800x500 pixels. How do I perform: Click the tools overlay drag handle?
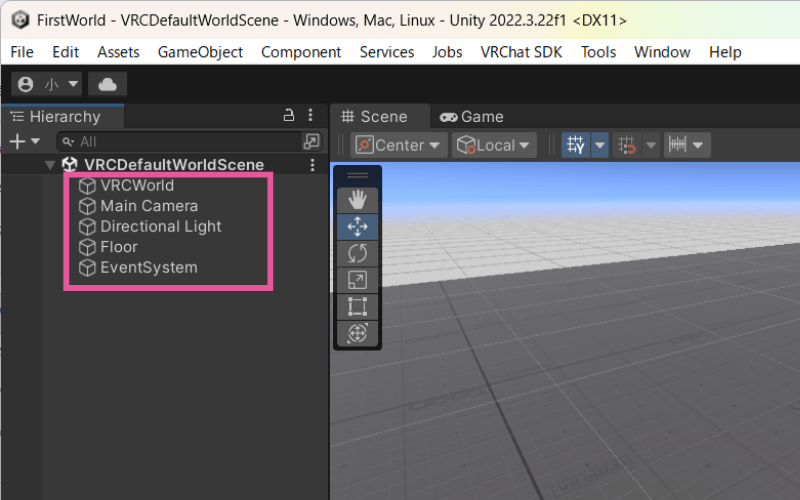click(357, 176)
